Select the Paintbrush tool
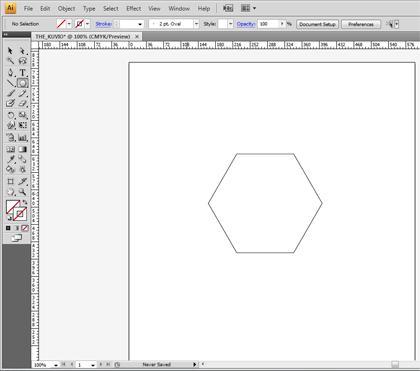420x371 pixels. pos(10,93)
